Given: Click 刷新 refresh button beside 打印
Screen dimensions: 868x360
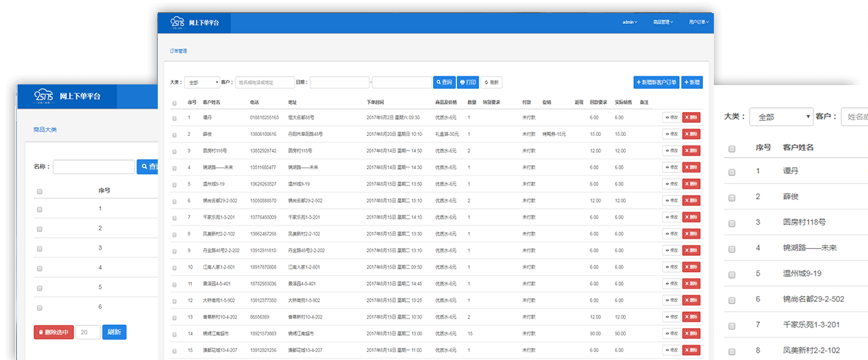Looking at the screenshot, I should [491, 82].
